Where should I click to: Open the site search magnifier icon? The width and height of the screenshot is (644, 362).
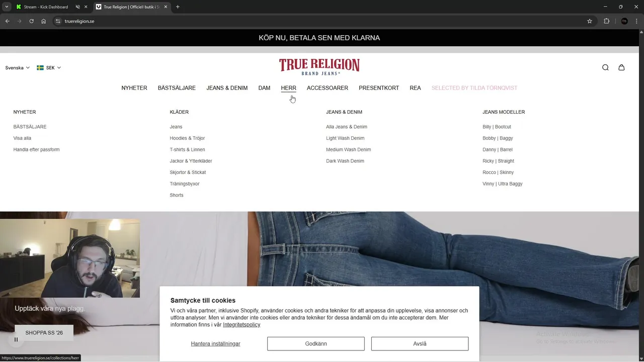point(605,67)
